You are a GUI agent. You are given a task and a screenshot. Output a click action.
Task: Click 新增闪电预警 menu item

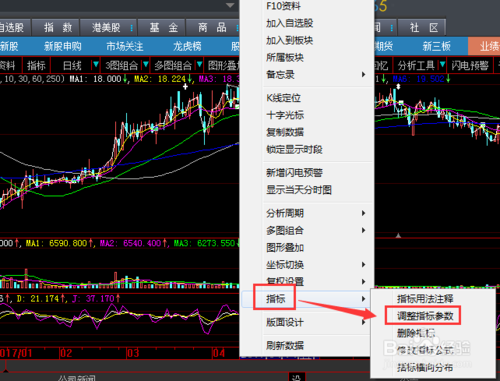point(294,172)
